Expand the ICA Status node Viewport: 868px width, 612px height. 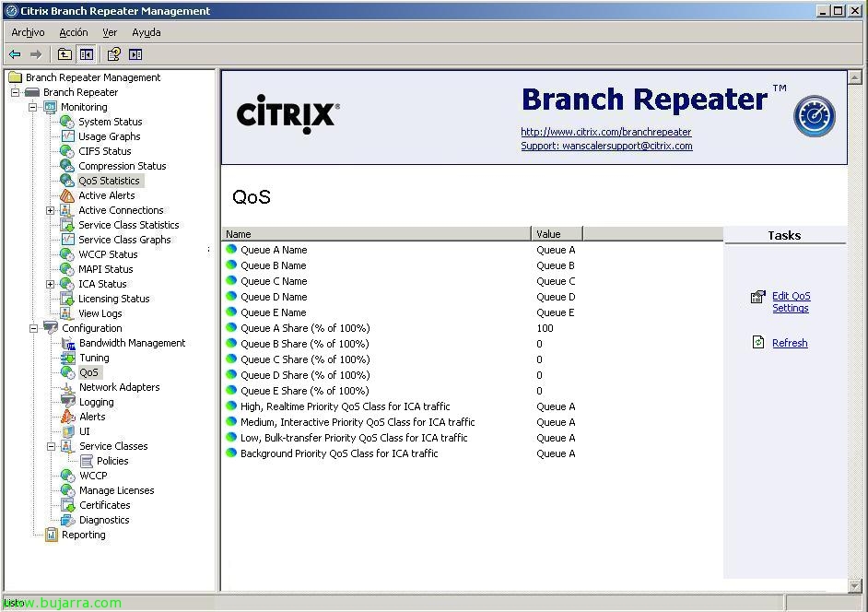tap(51, 284)
